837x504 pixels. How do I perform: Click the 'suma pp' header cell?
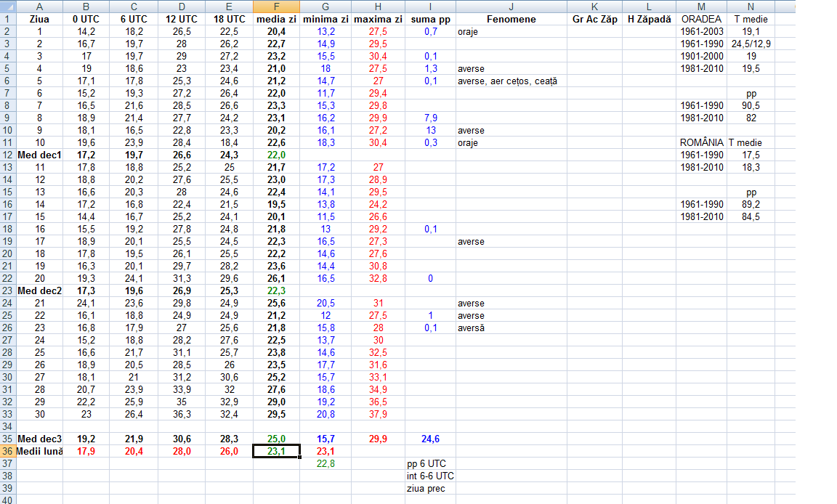(430, 19)
